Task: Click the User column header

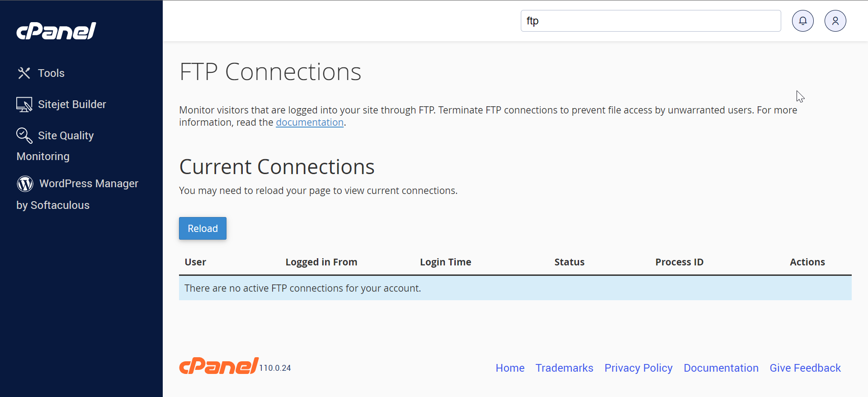Action: [x=195, y=262]
